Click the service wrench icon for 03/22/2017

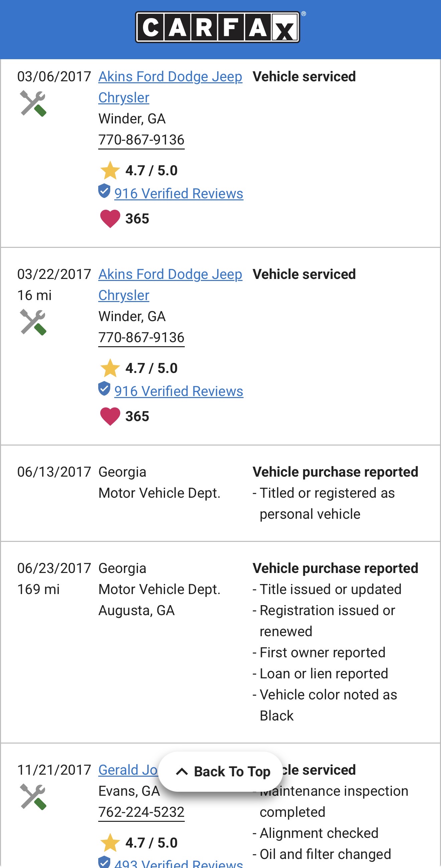click(x=33, y=322)
